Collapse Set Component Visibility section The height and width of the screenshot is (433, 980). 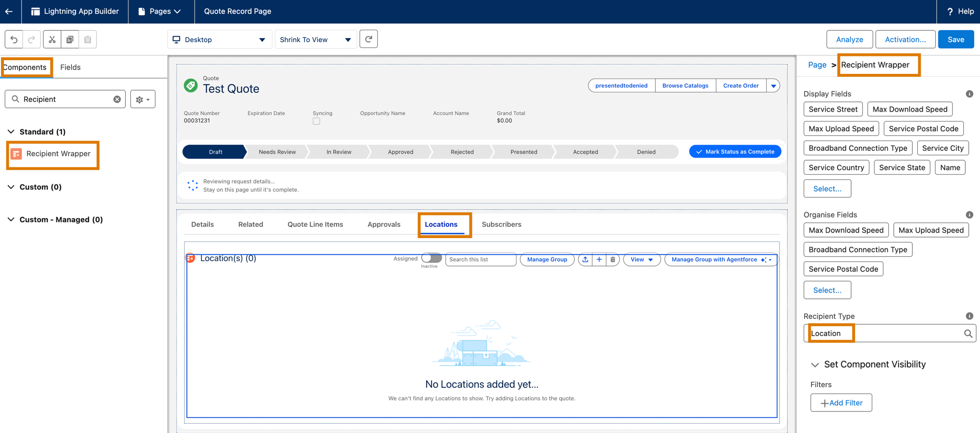(x=815, y=365)
